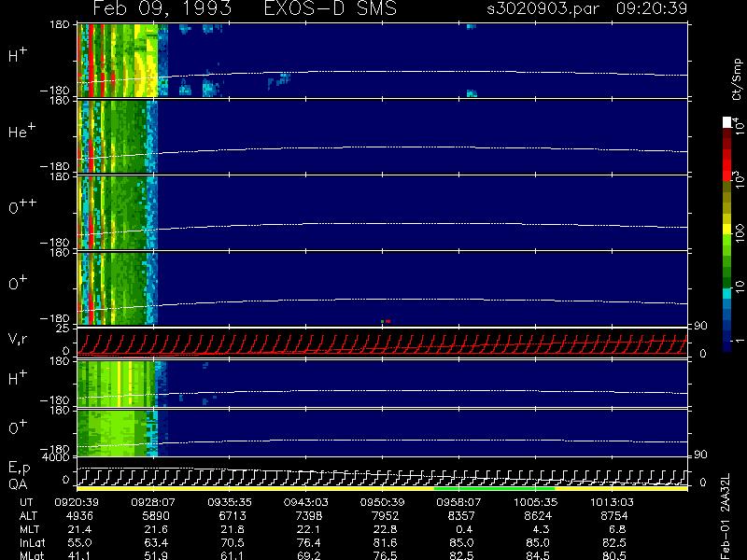
Task: Click the 'QA' row label
Action: click(18, 483)
